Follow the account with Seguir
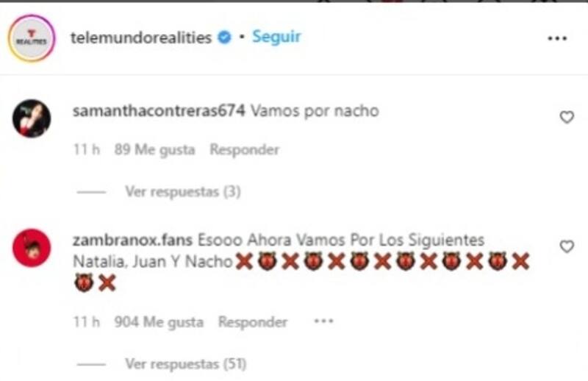This screenshot has height=381, width=588. pyautogui.click(x=276, y=37)
